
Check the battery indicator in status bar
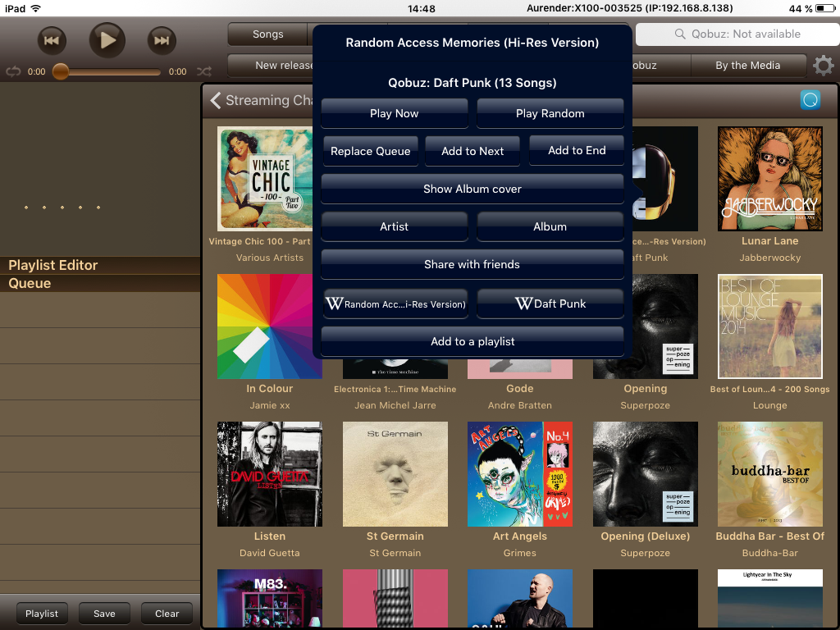825,8
